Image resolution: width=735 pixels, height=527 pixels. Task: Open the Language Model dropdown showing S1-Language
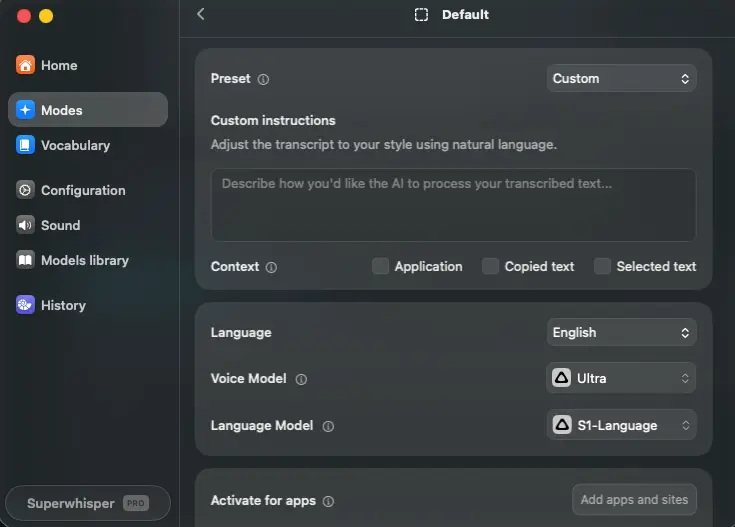622,425
